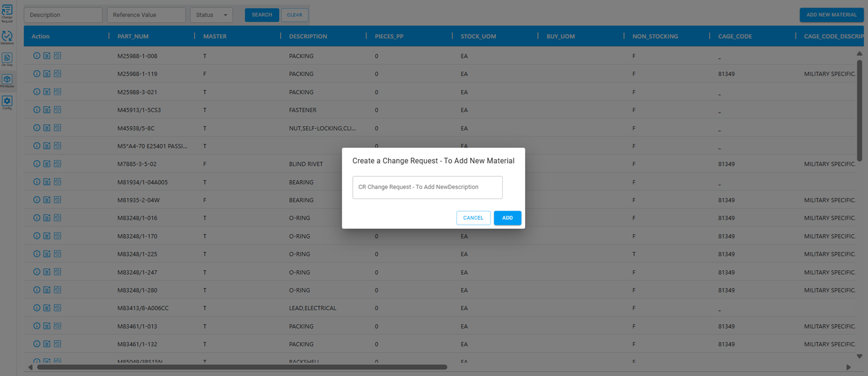Open the Config gear section
The height and width of the screenshot is (376, 868).
pyautogui.click(x=7, y=102)
